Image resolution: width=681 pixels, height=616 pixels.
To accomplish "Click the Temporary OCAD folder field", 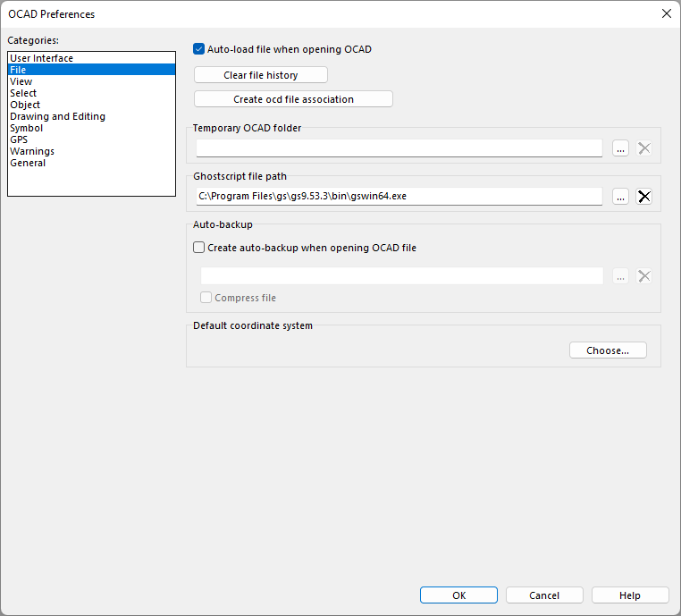I will [399, 148].
